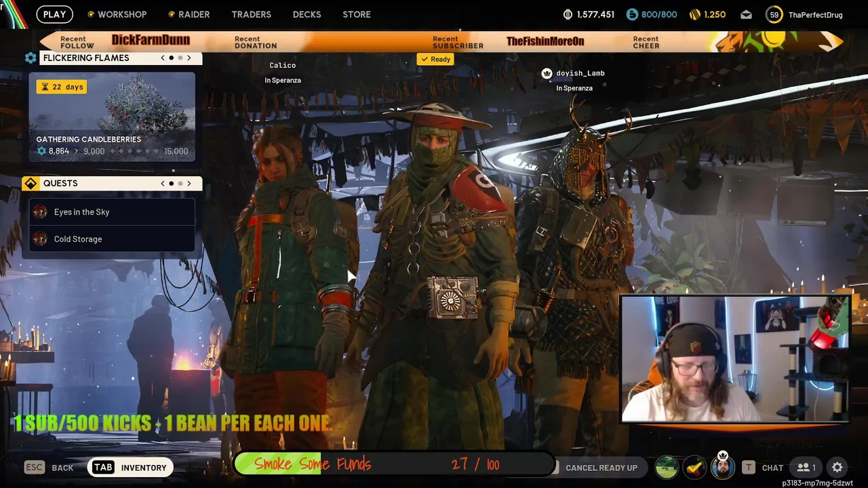Go to next Flickering Flames page arrow
The height and width of the screenshot is (488, 868).
189,58
